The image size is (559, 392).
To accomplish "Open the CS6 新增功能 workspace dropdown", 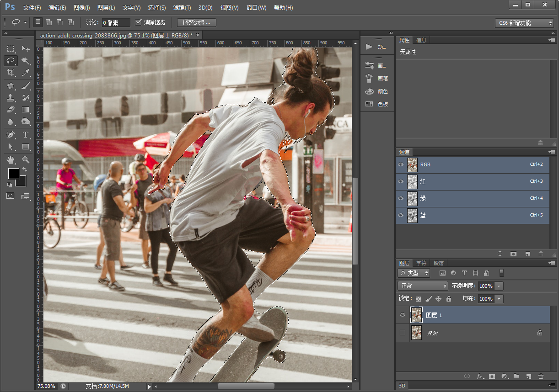I will click(524, 23).
